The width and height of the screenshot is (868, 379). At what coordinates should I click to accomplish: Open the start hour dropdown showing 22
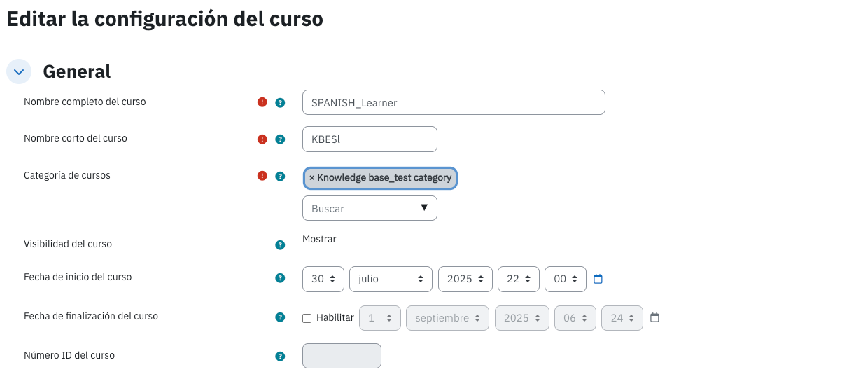[x=519, y=279]
